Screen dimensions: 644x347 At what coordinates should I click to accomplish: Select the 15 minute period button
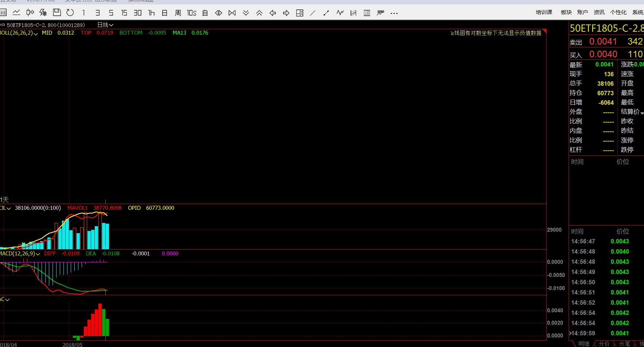124,13
